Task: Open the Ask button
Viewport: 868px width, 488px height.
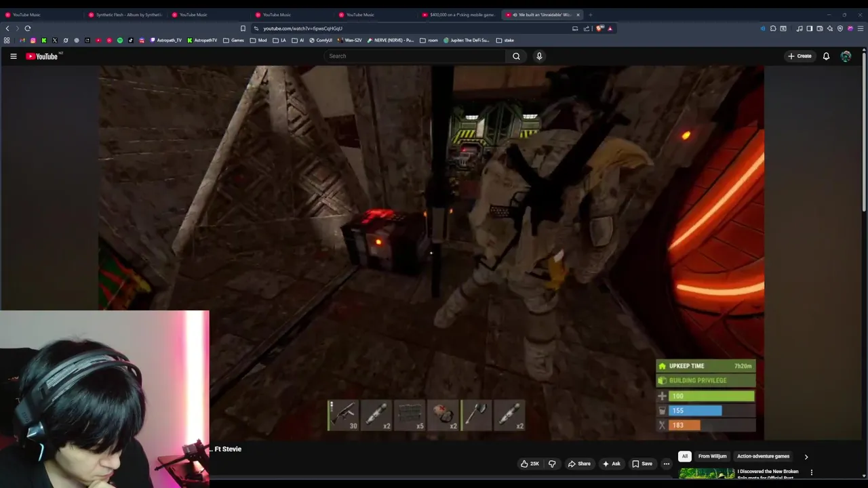Action: click(x=611, y=464)
